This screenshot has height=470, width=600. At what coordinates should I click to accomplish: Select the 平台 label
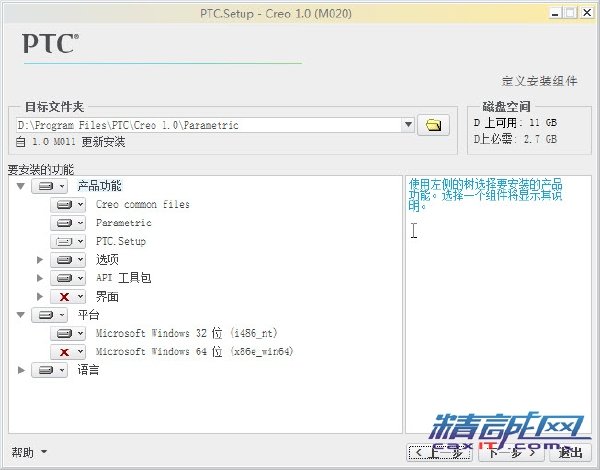click(88, 315)
